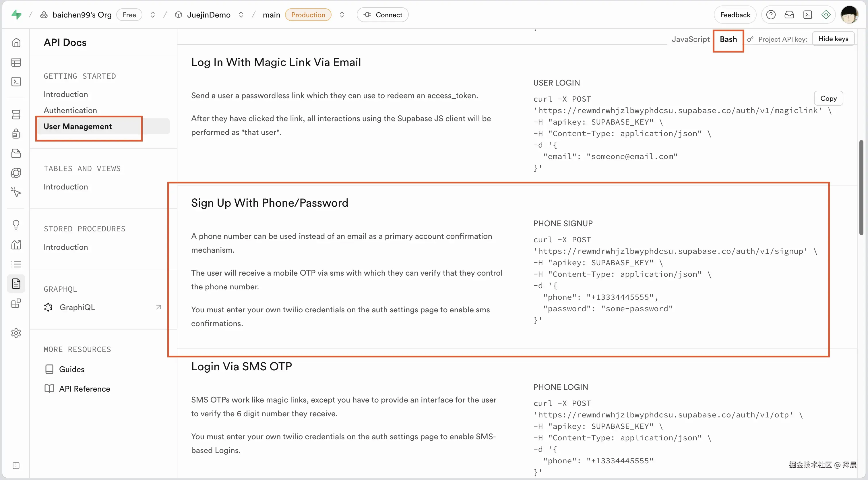Open Authentication under Getting Started
This screenshot has height=480, width=868.
click(x=70, y=110)
